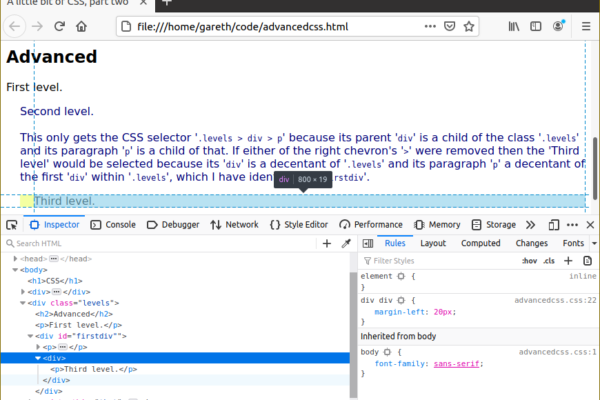Select the h2 Advanced node

[x=74, y=314]
